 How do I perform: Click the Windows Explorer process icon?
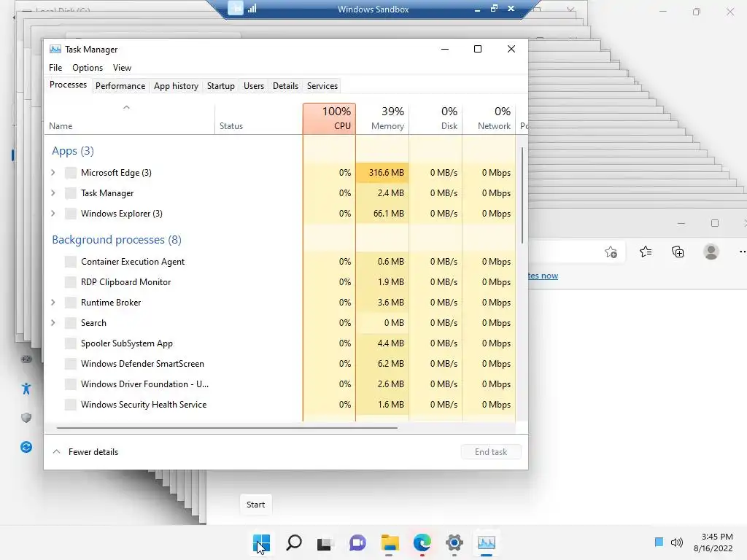tap(71, 214)
